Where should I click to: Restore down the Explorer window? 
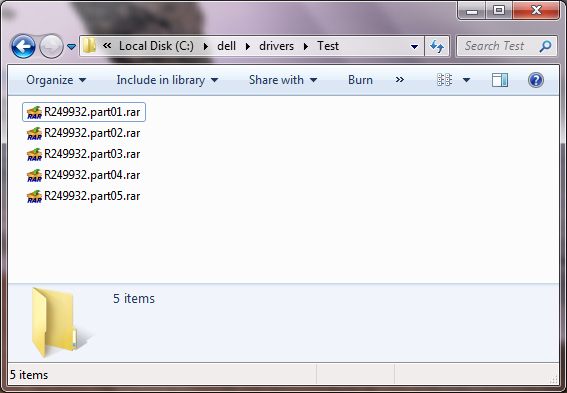(x=499, y=10)
